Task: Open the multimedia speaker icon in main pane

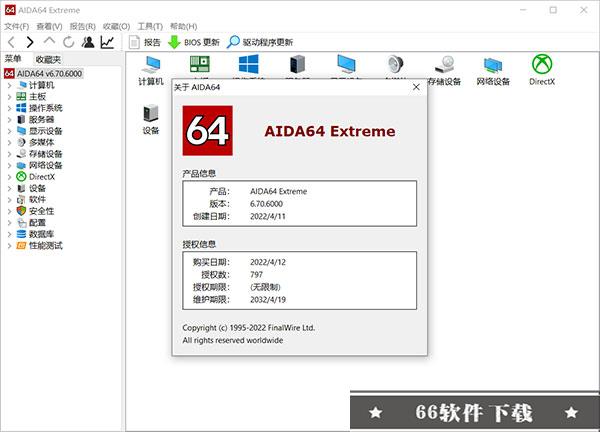Action: pyautogui.click(x=395, y=64)
